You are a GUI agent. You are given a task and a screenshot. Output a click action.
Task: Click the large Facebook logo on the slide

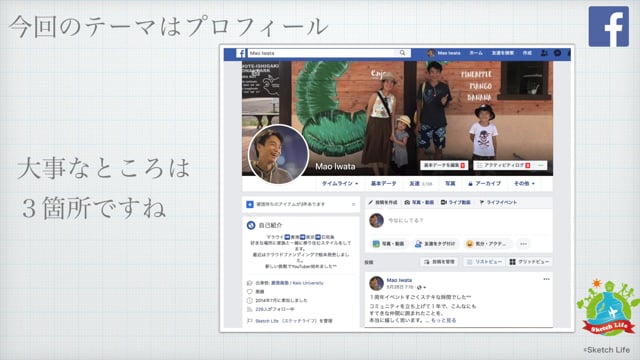[x=609, y=27]
